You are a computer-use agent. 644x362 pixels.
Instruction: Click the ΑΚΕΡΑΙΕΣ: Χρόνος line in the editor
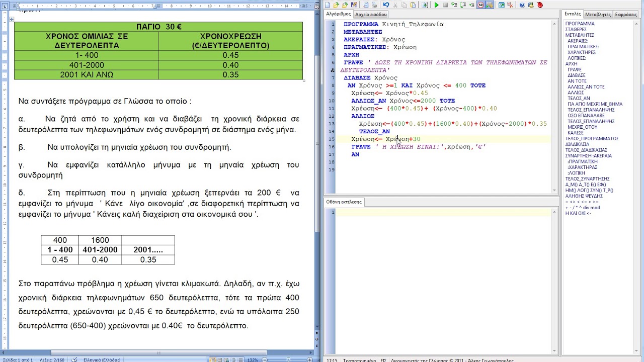click(374, 39)
